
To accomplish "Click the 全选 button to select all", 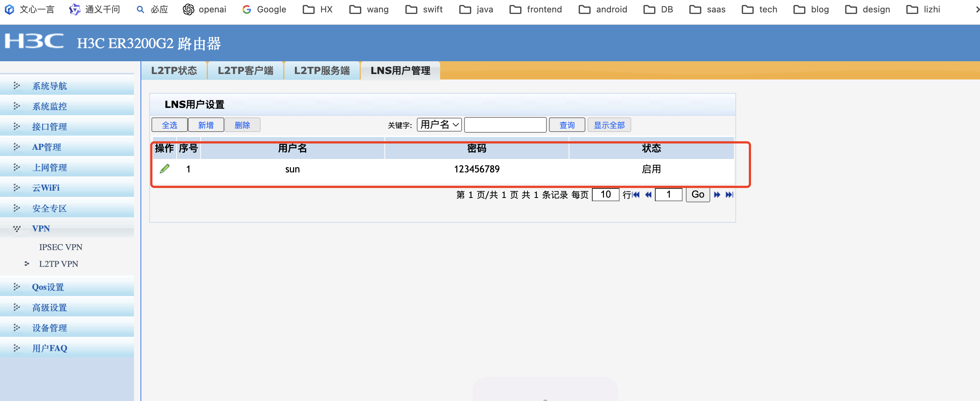I will [x=169, y=125].
